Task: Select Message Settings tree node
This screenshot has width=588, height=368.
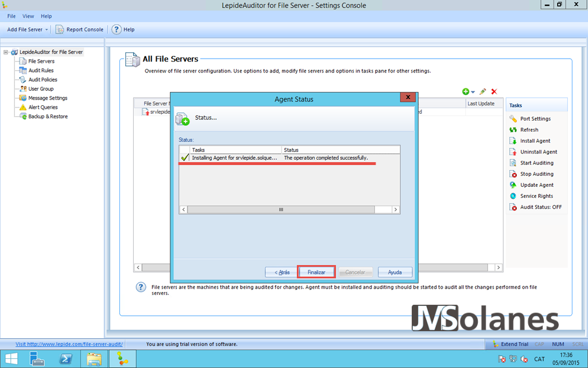Action: (48, 98)
